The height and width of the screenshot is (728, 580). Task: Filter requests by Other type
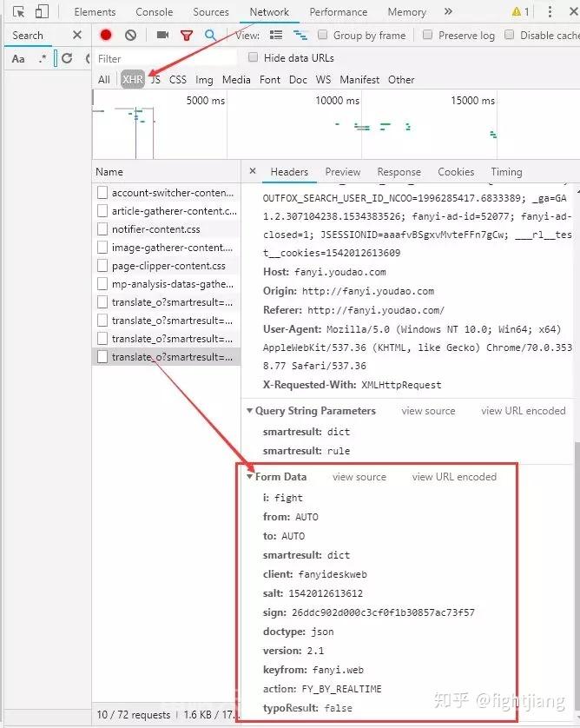[401, 79]
